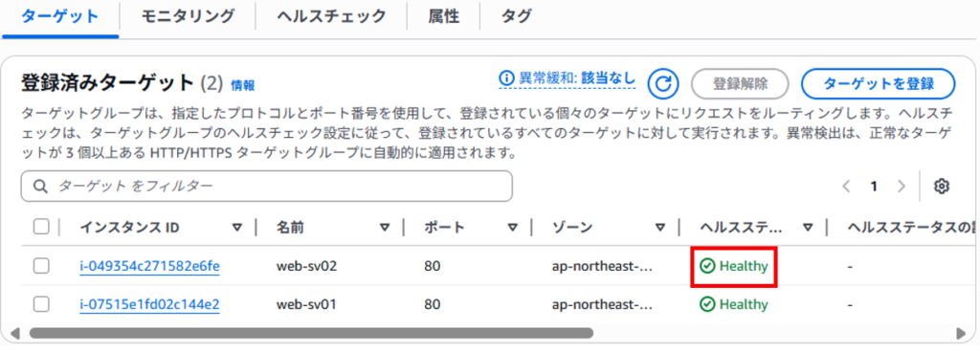Screen dimensions: 980x354
Task: Click the ターゲットを登録 button
Action: pyautogui.click(x=879, y=83)
